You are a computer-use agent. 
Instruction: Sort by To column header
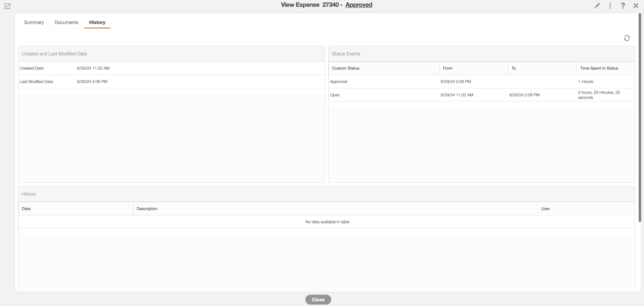tap(514, 68)
